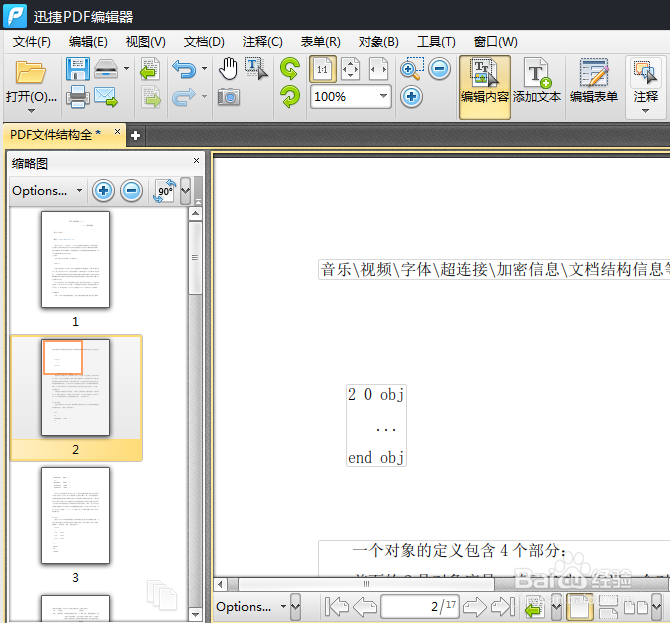Set actual size 1:1 view
The width and height of the screenshot is (670, 623).
pyautogui.click(x=323, y=69)
